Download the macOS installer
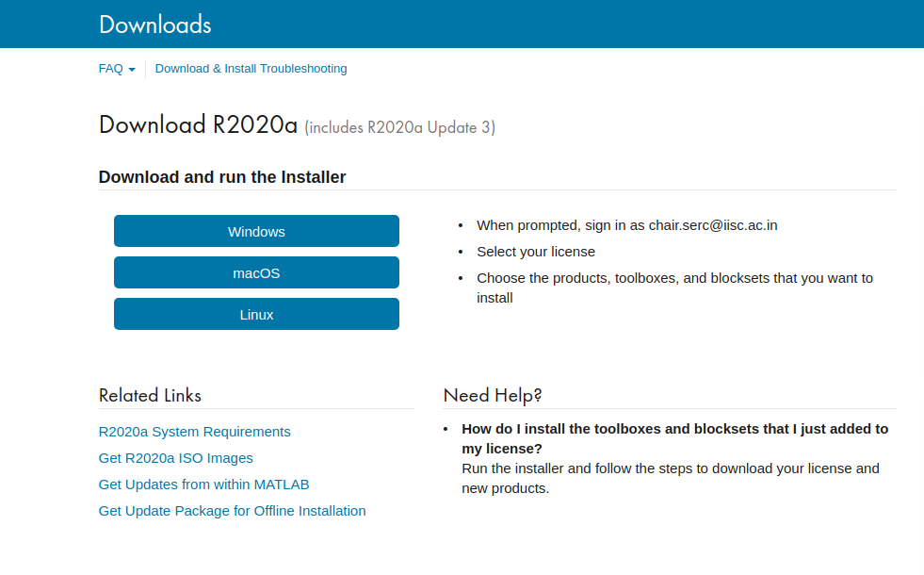The width and height of the screenshot is (924, 575). [256, 272]
